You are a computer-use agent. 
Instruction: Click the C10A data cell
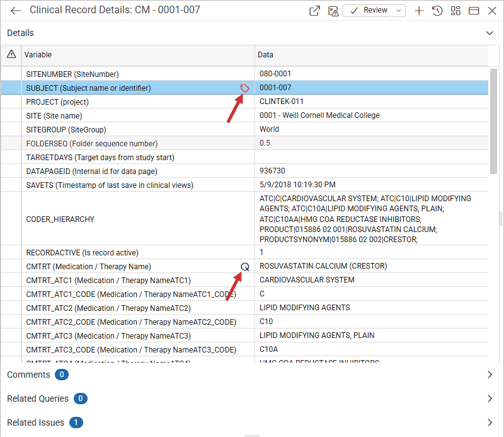pos(372,349)
